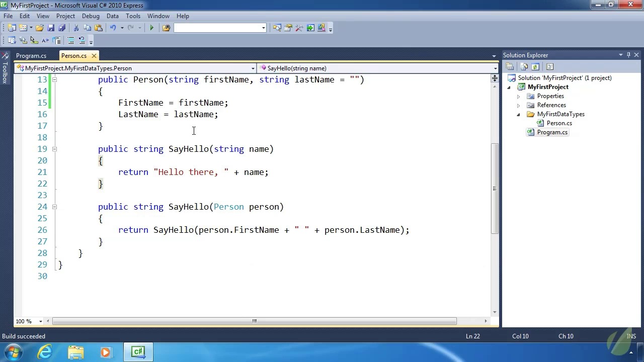Click the Open File folder icon
Screen dimensions: 644x362
[x=40, y=28]
